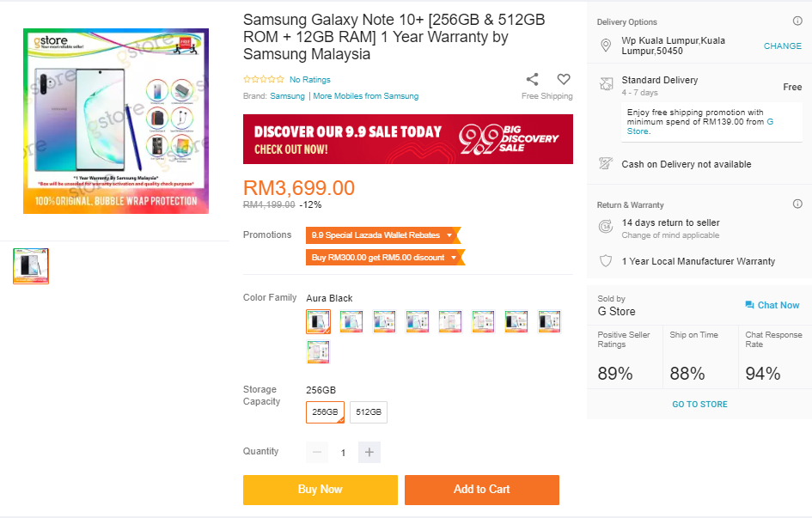Open the GO TO STORE link
812x518 pixels.
[699, 404]
